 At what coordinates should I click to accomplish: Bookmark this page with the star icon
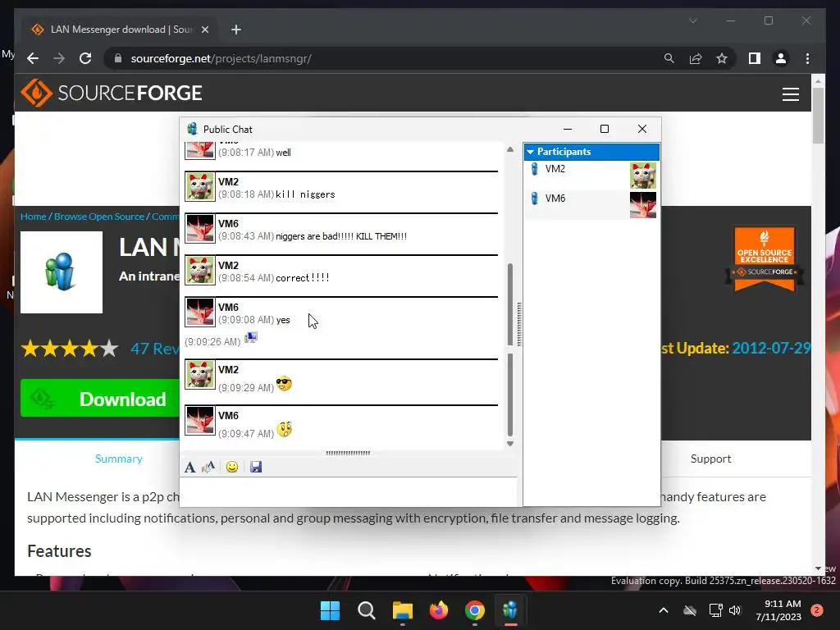[722, 58]
